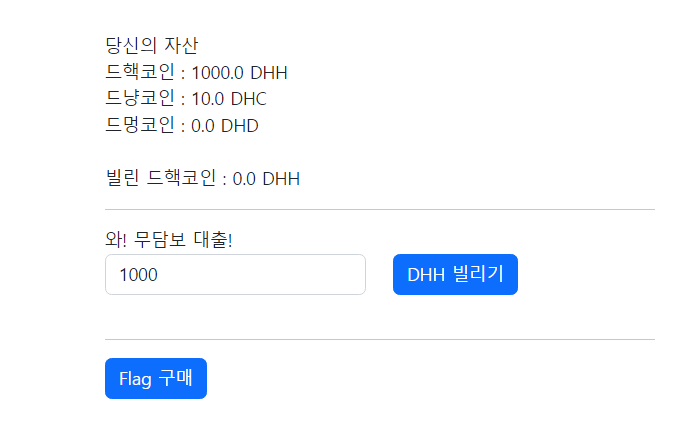The image size is (678, 442).
Task: Click the 드냥코인 label
Action: pyautogui.click(x=140, y=99)
